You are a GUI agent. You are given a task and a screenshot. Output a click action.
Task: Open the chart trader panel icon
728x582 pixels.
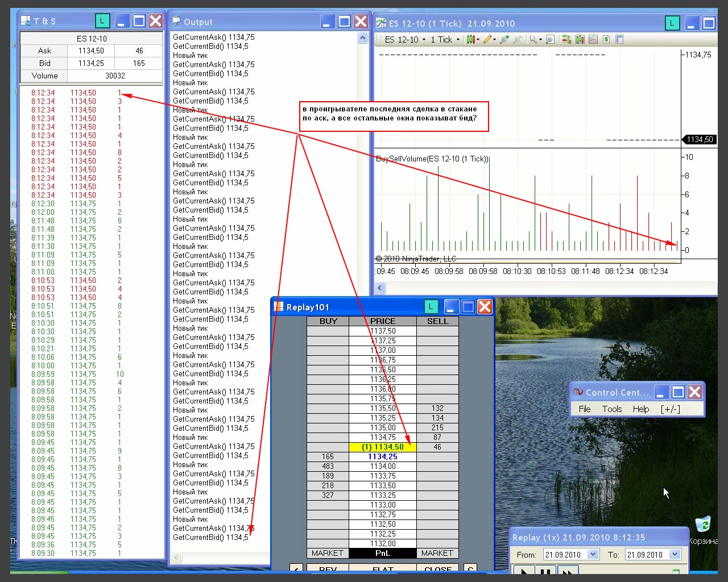(566, 40)
